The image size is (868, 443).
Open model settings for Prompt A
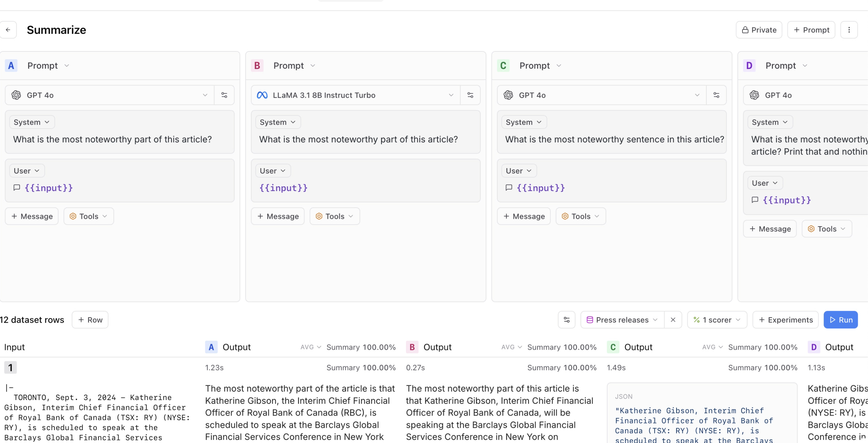224,95
